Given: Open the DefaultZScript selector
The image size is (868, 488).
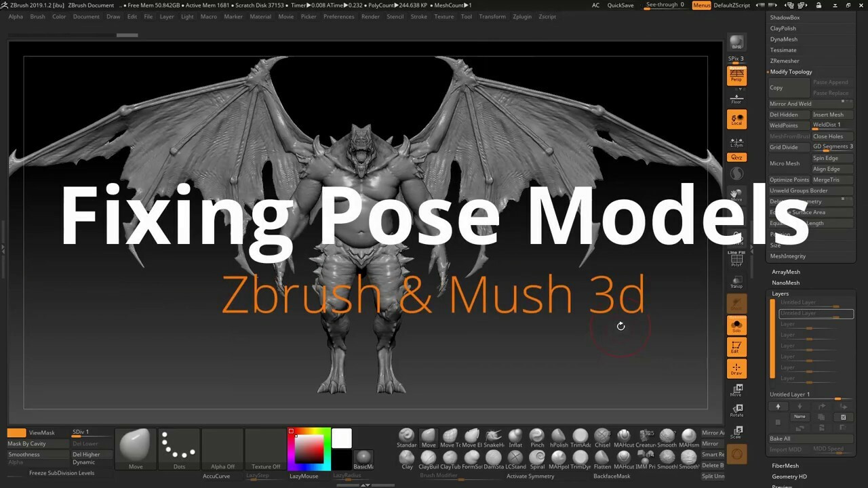Looking at the screenshot, I should (x=732, y=4).
